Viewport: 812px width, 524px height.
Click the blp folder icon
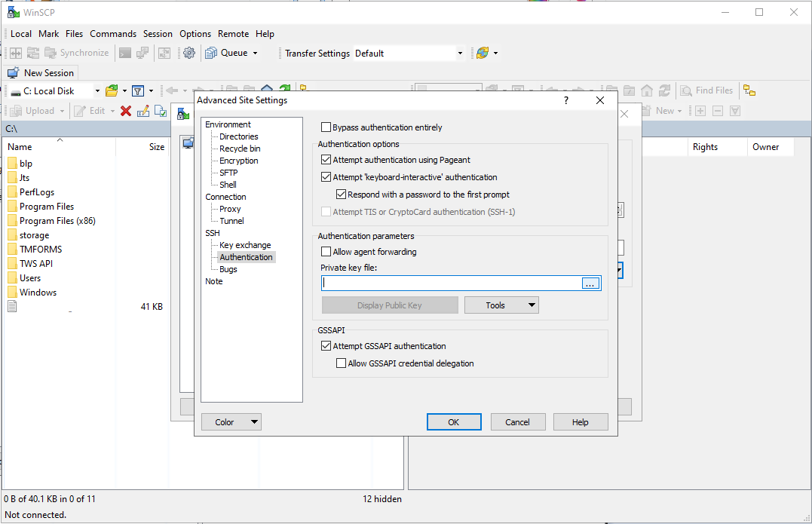(12, 164)
